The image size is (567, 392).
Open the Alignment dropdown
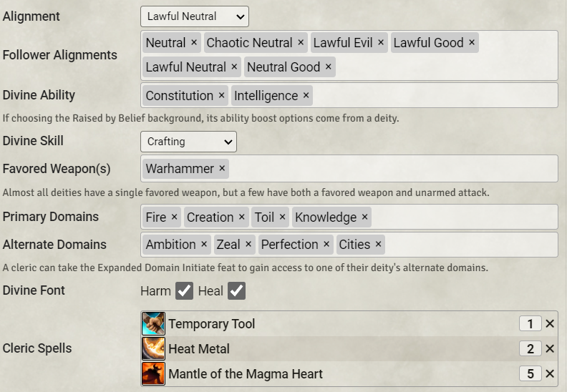(194, 16)
